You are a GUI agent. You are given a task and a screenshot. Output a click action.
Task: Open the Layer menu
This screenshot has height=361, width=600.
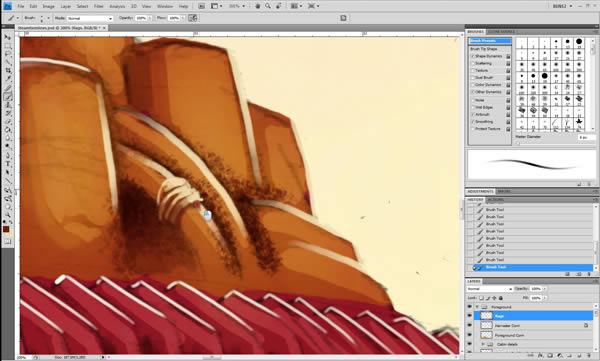point(65,6)
